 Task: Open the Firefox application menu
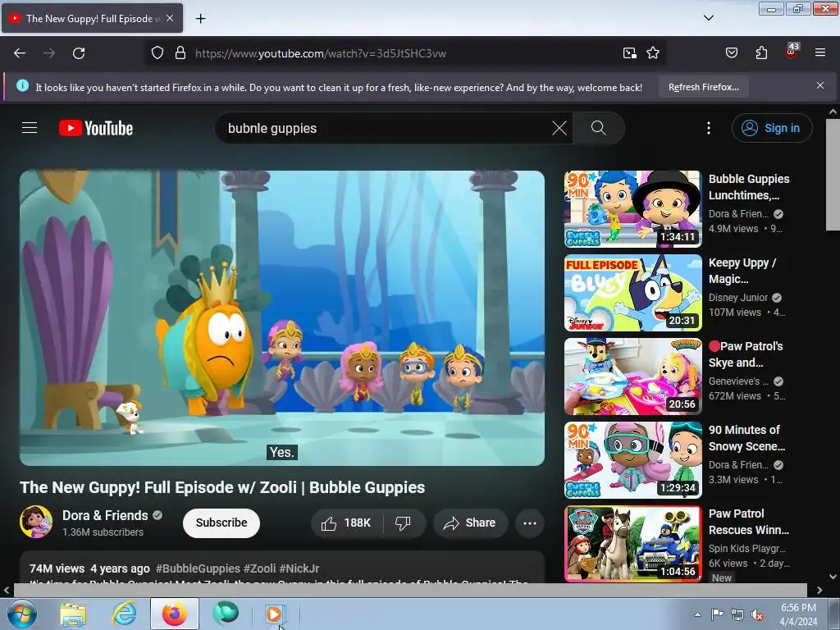(820, 53)
